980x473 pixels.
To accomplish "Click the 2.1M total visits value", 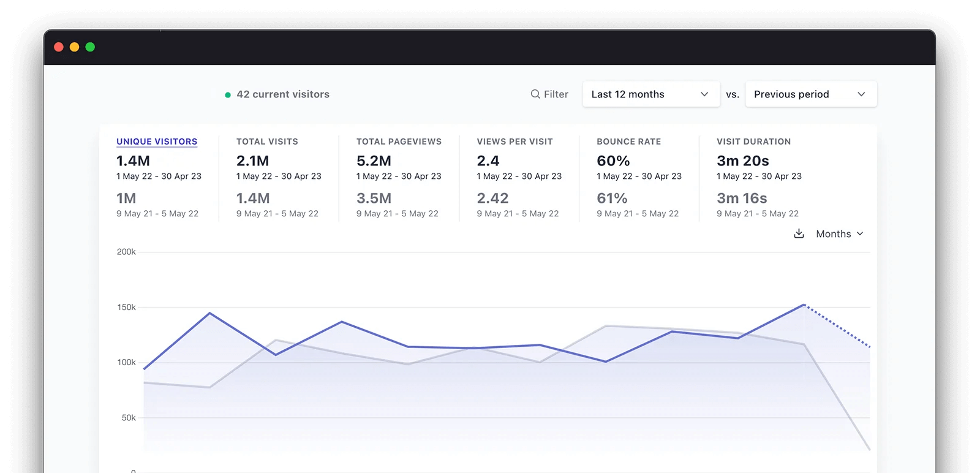I will (x=252, y=161).
